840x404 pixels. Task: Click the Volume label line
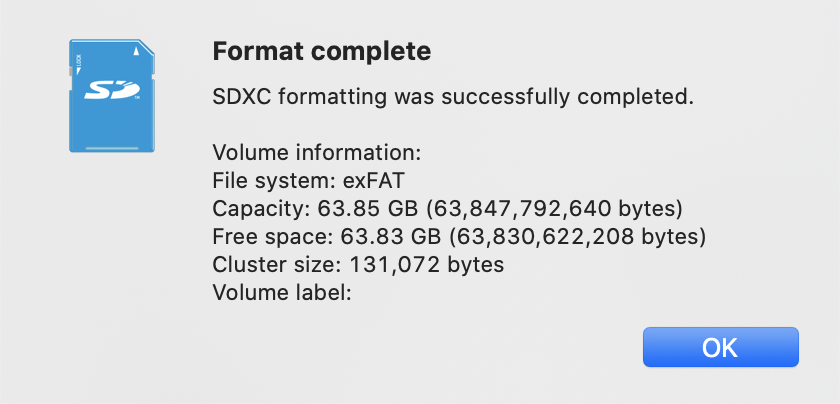(x=282, y=292)
